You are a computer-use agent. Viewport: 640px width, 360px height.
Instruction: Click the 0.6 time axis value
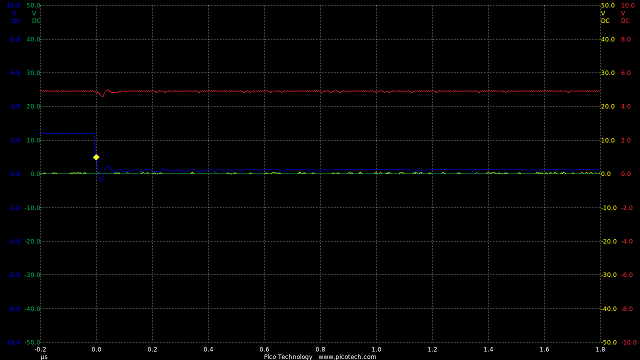[x=264, y=349]
